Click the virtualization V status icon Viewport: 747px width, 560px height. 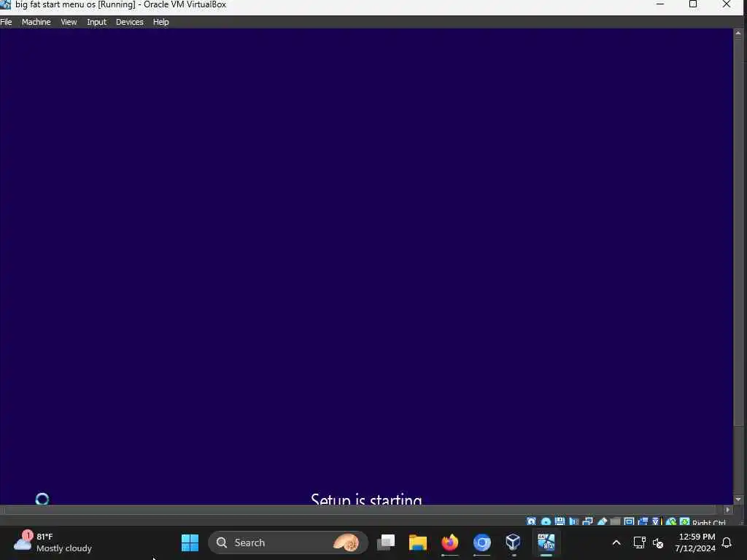click(656, 521)
